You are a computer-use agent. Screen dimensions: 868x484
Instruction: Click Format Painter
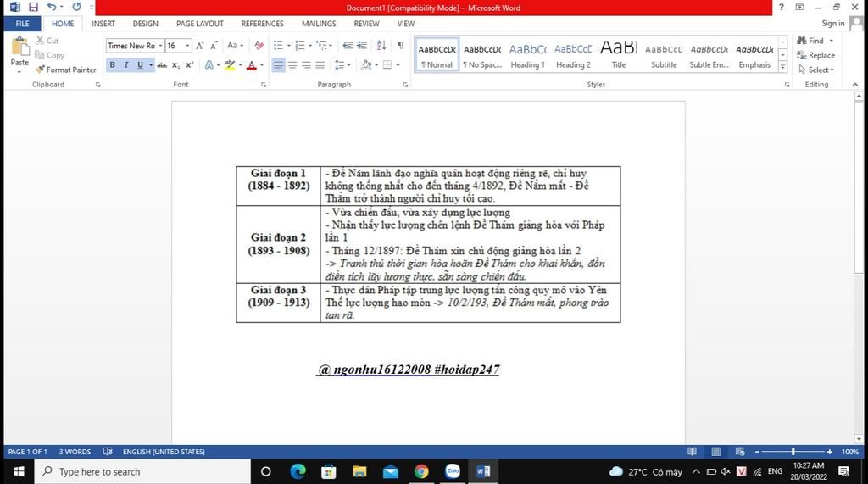pyautogui.click(x=65, y=70)
